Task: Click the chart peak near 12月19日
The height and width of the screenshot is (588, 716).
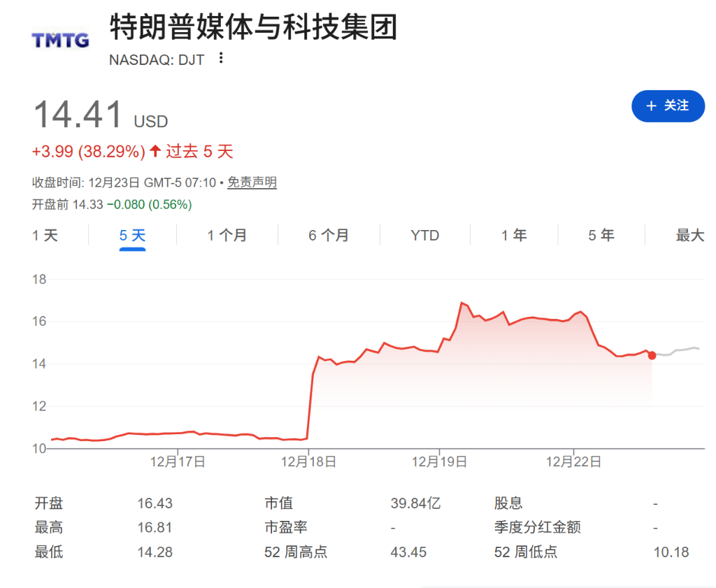Action: pyautogui.click(x=462, y=302)
